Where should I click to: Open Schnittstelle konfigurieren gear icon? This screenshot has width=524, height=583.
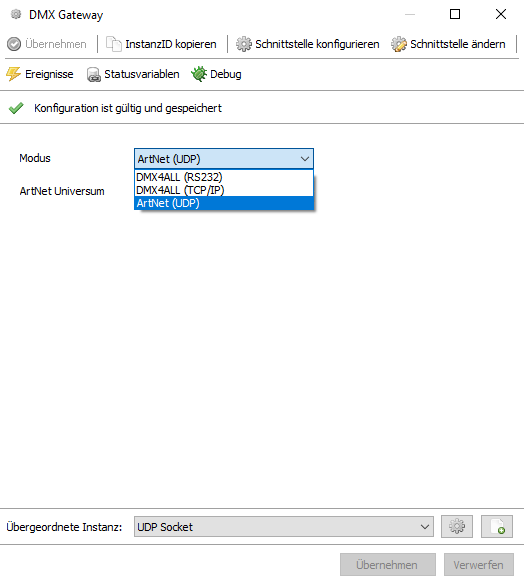coord(244,44)
